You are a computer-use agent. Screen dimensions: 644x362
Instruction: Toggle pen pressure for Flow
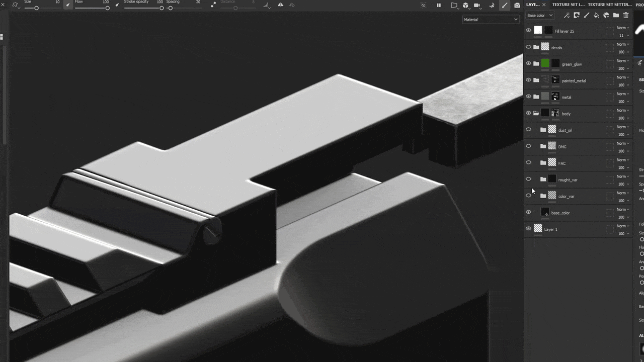pos(117,5)
